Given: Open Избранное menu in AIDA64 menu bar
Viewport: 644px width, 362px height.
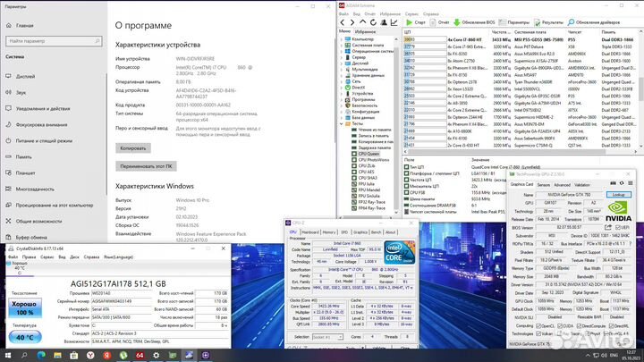Looking at the screenshot, I should 390,14.
